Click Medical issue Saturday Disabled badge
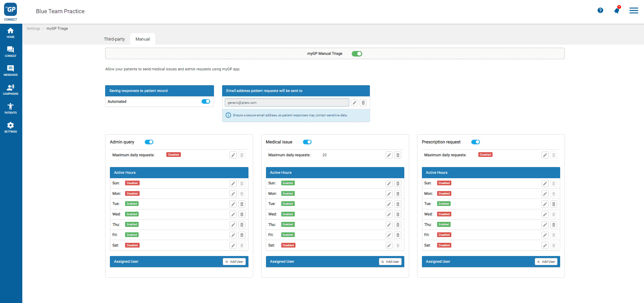This screenshot has height=303, width=644. (288, 246)
